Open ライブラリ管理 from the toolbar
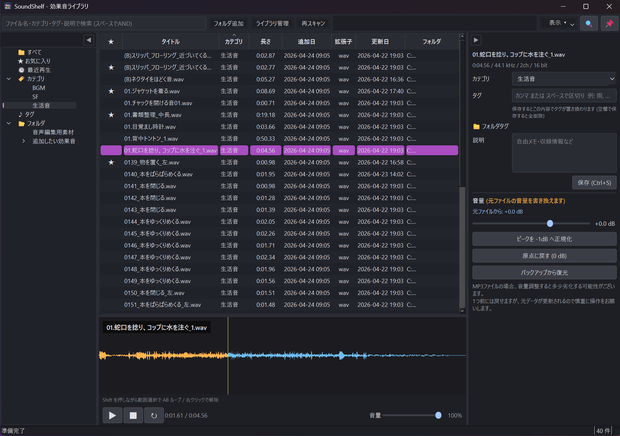Screen dimensions: 620x436 click(x=272, y=23)
